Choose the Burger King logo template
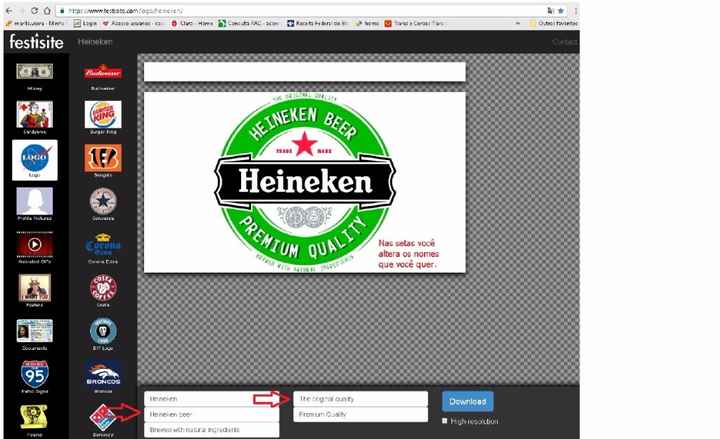 (103, 115)
